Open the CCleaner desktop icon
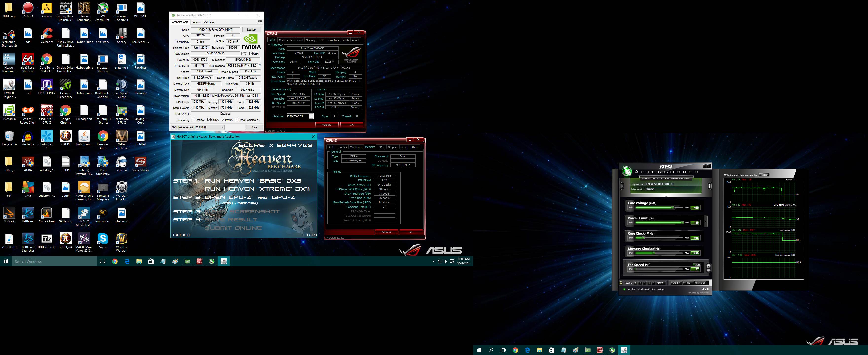The image size is (868, 355). pos(47,36)
